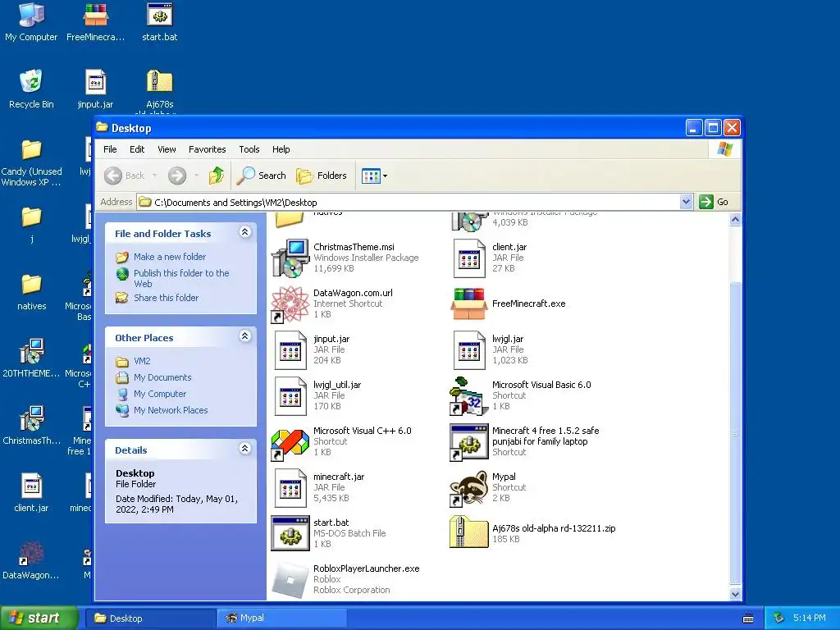Click Safely Remove Hardware tray icon
Screen dimensions: 840x630
[x=778, y=619]
